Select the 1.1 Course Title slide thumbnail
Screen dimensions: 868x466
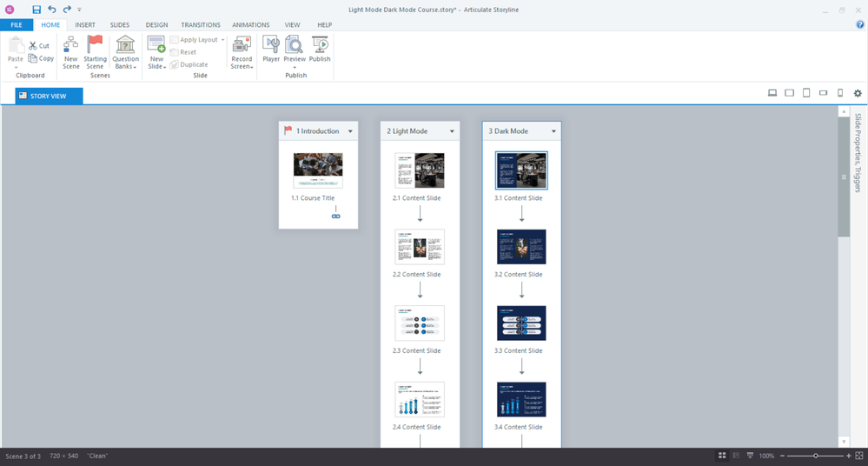click(318, 170)
